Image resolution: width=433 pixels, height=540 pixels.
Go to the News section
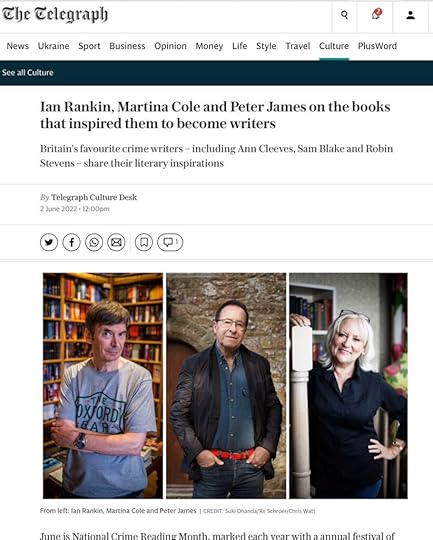(18, 46)
